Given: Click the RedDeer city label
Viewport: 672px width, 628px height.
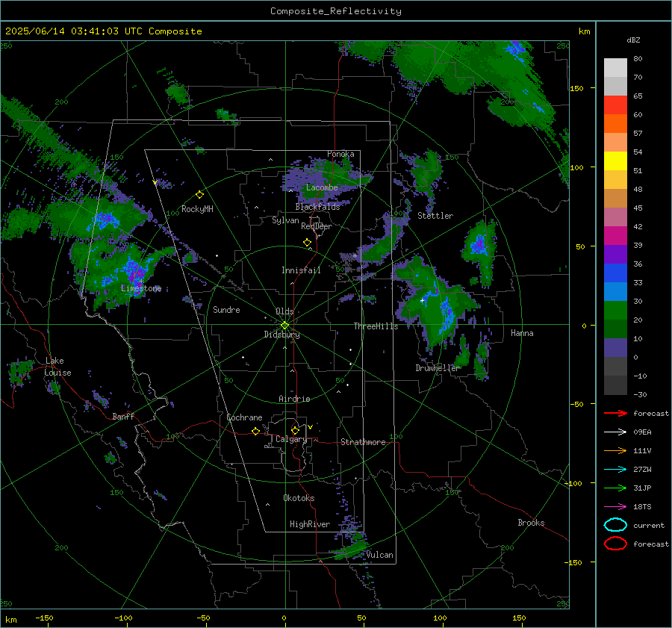Looking at the screenshot, I should coord(317,226).
